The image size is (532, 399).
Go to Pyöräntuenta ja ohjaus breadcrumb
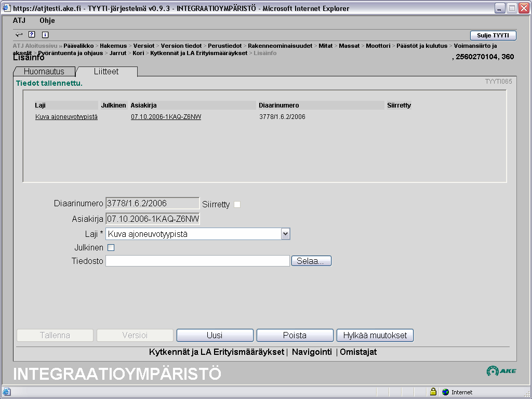pyautogui.click(x=70, y=54)
